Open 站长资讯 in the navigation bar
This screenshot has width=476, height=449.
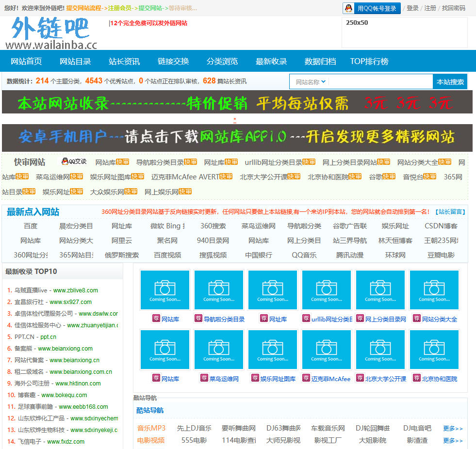124,61
